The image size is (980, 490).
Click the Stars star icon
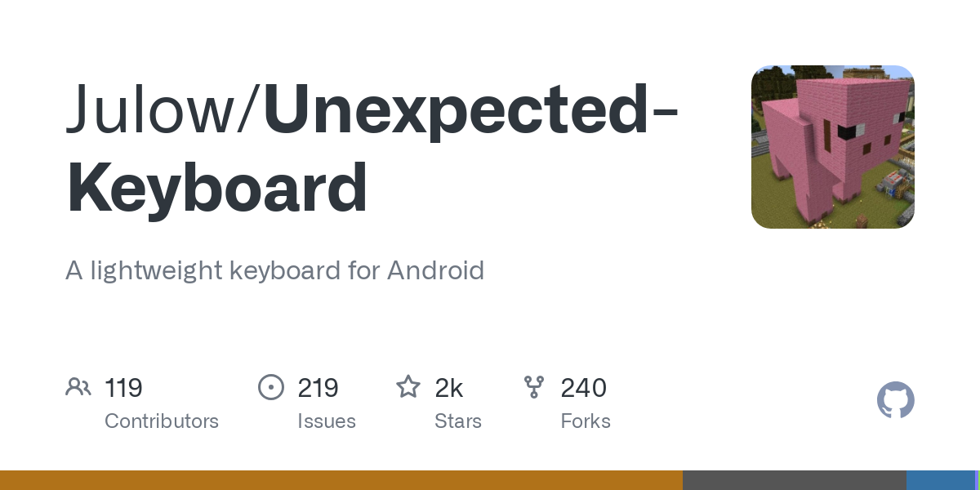coord(408,387)
